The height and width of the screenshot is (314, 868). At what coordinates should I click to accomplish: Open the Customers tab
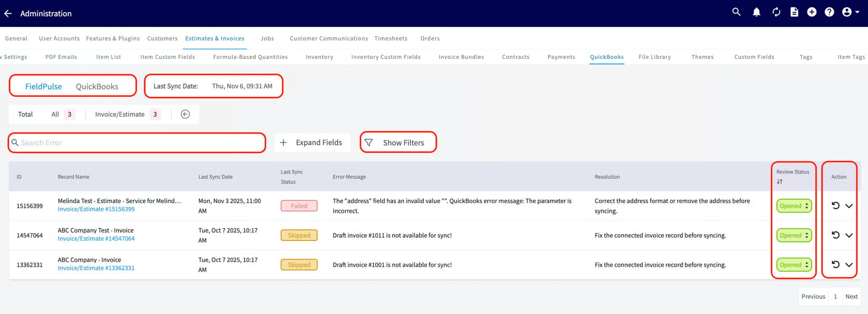coord(163,38)
